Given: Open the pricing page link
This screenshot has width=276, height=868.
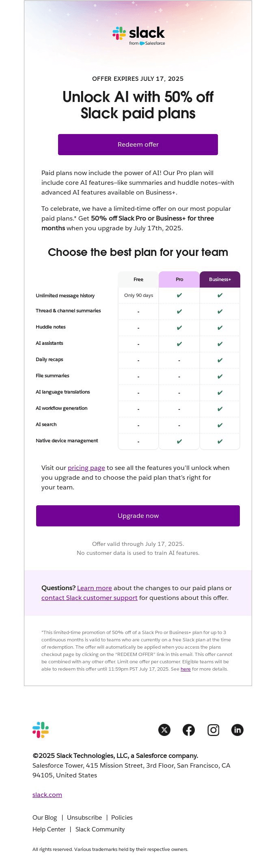Looking at the screenshot, I should click(x=86, y=468).
